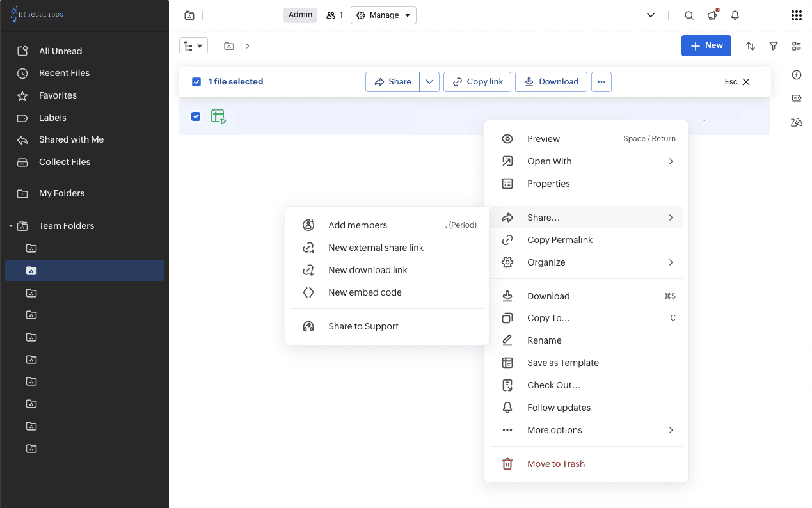Click the selected spreadsheet file icon

218,116
